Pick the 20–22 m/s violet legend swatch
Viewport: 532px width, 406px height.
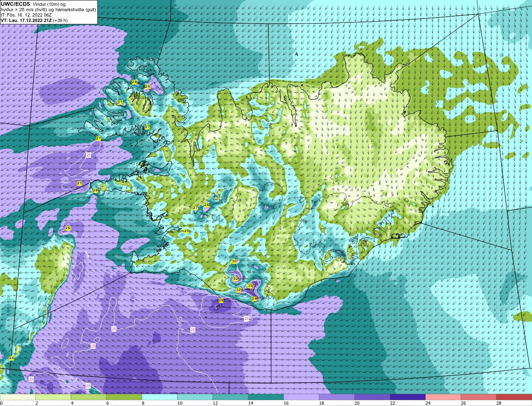click(372, 397)
